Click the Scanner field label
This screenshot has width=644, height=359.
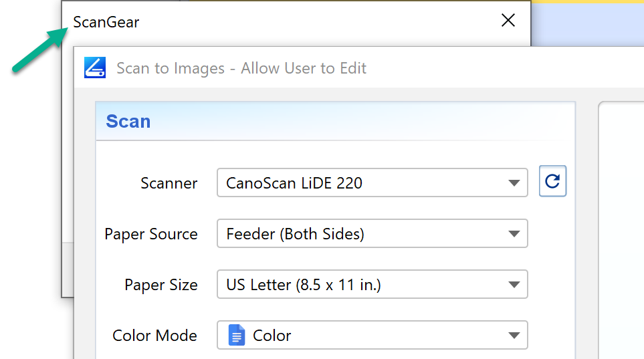(169, 183)
